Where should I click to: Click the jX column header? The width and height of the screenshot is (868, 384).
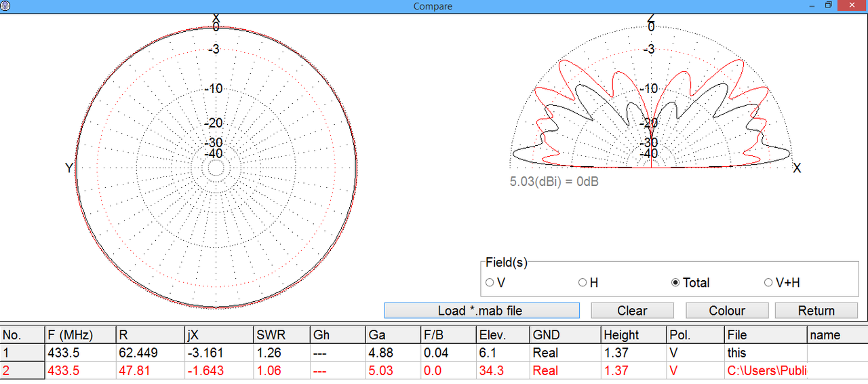218,335
